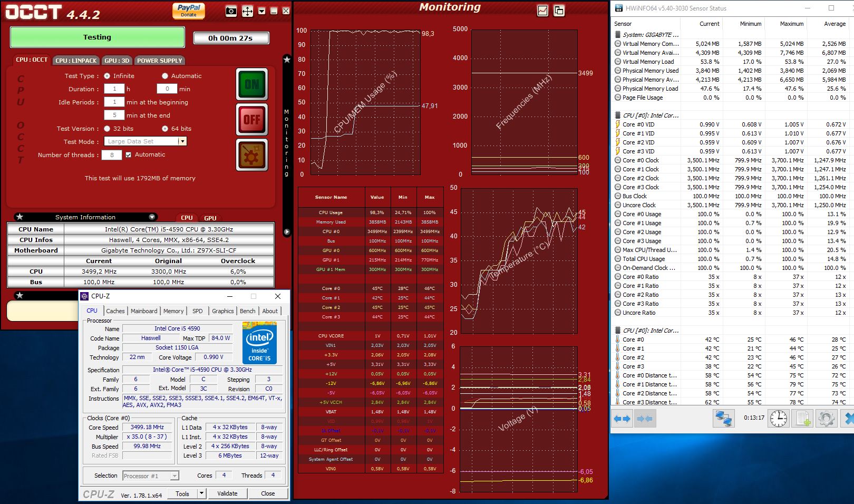
Task: Select Automatic test type
Action: 165,76
